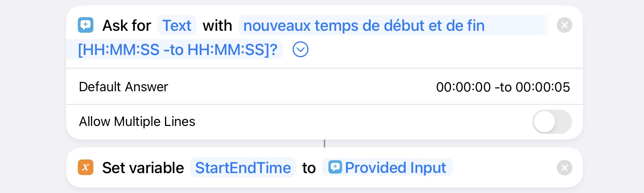
Task: Click the Allow Multiple Lines label
Action: 137,122
